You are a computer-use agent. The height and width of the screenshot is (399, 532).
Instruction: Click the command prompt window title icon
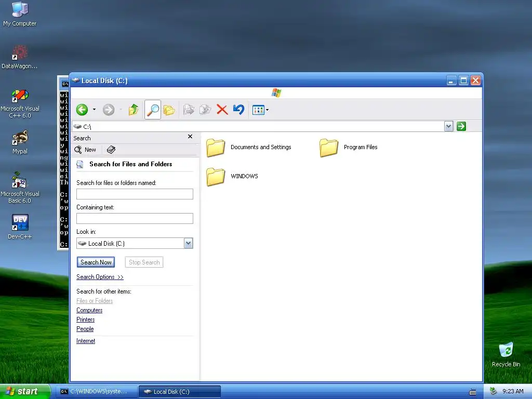point(65,84)
